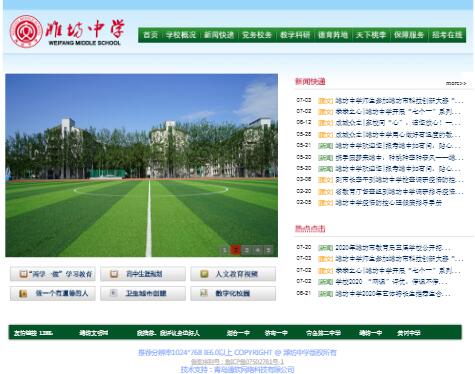Select slideshow page 3 indicator
The image size is (475, 374).
(246, 250)
